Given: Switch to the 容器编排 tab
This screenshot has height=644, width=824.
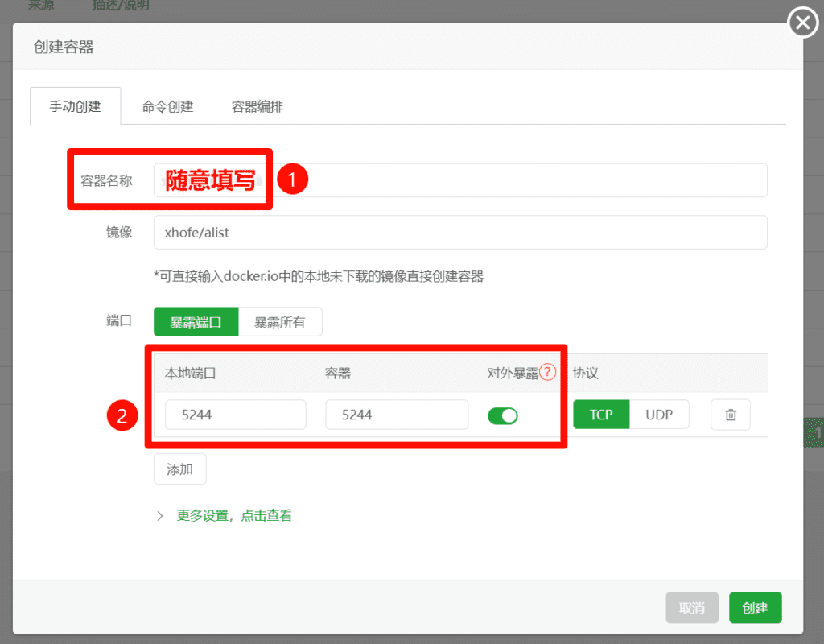Looking at the screenshot, I should [257, 105].
